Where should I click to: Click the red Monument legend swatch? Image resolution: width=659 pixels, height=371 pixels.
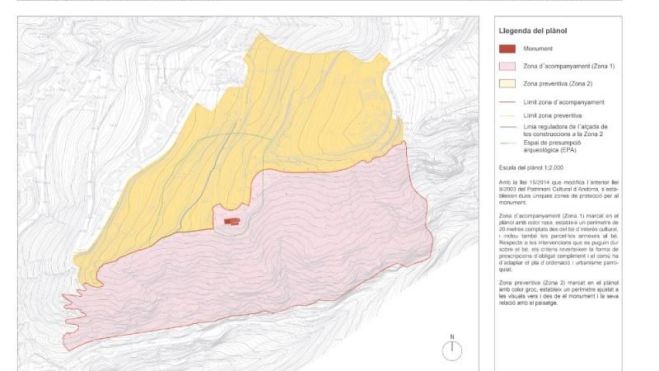tap(507, 49)
